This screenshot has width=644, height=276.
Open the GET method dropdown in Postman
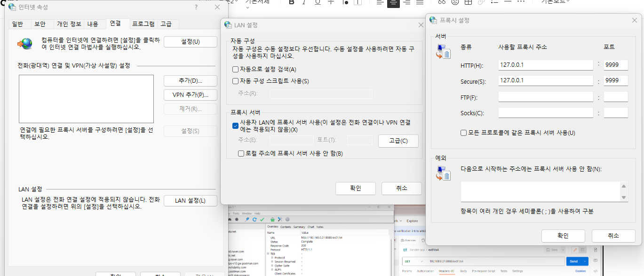tap(413, 261)
